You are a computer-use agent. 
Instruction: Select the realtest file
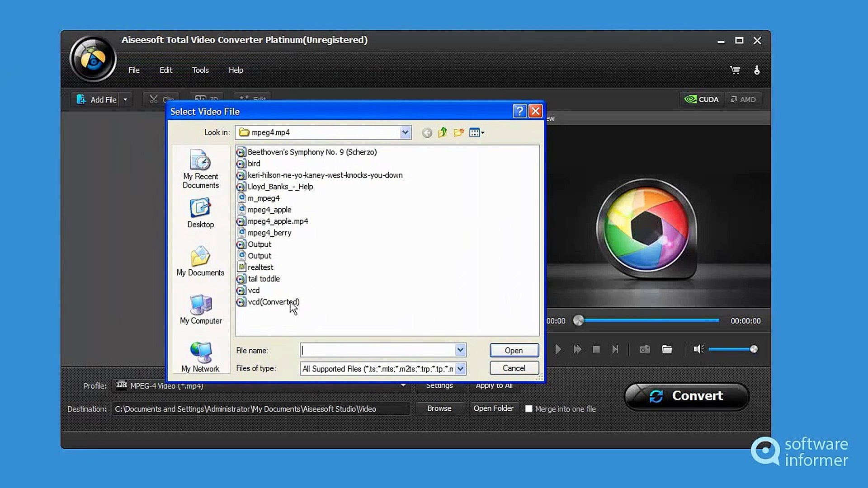(255, 267)
